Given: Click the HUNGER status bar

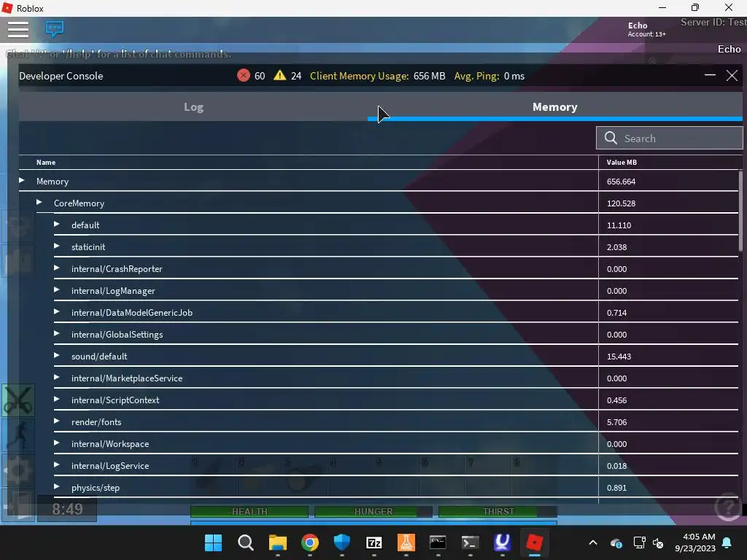Looking at the screenshot, I should tap(373, 511).
